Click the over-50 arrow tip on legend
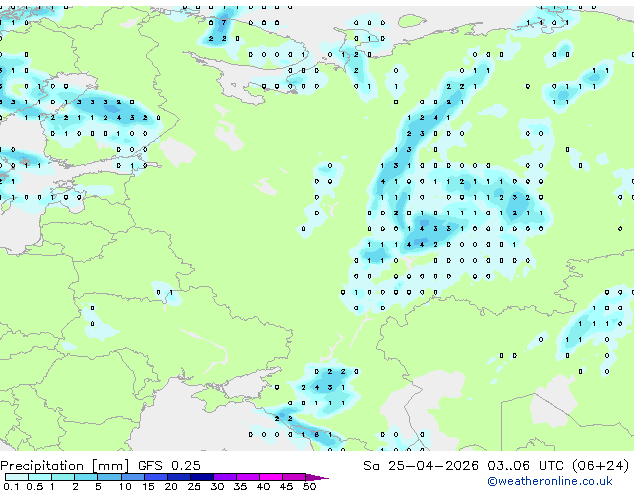This screenshot has width=634, height=490. (x=317, y=477)
